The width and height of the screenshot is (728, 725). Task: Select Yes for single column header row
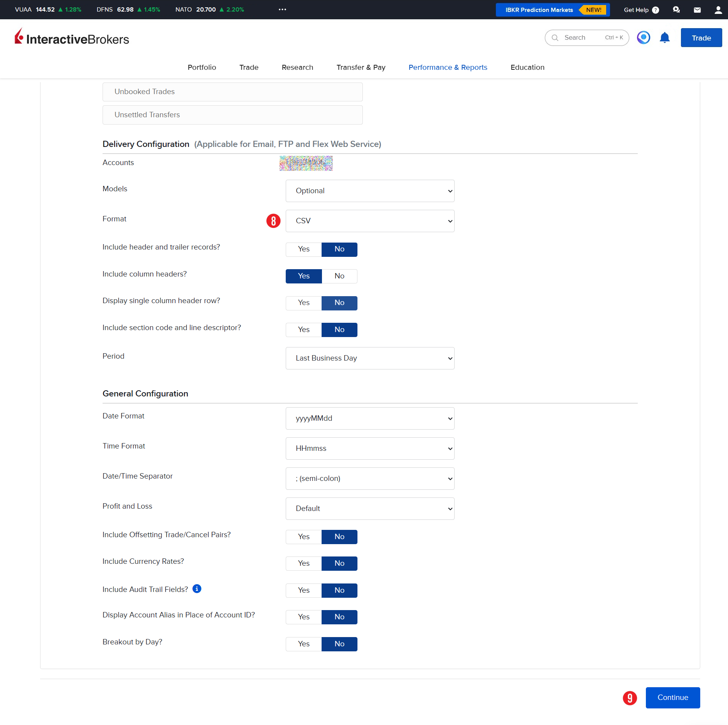coord(303,303)
